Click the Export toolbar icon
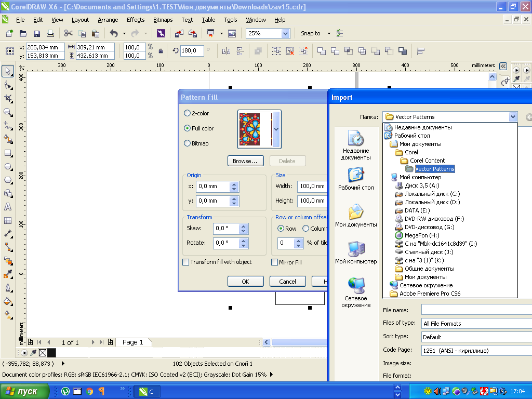Image resolution: width=532 pixels, height=399 pixels. click(x=193, y=33)
